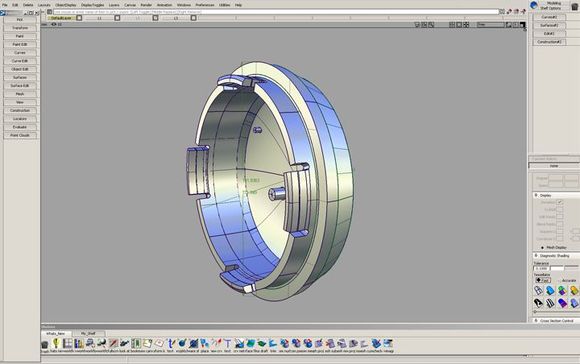This screenshot has width=580, height=364.
Task: Select the blue sphere sculpt shelf icon
Action: pyautogui.click(x=182, y=344)
